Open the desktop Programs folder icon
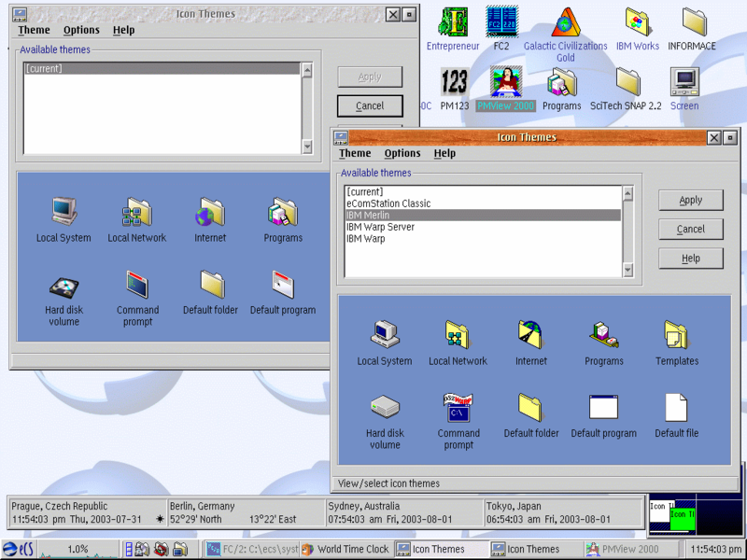This screenshot has width=747, height=560. tap(562, 81)
